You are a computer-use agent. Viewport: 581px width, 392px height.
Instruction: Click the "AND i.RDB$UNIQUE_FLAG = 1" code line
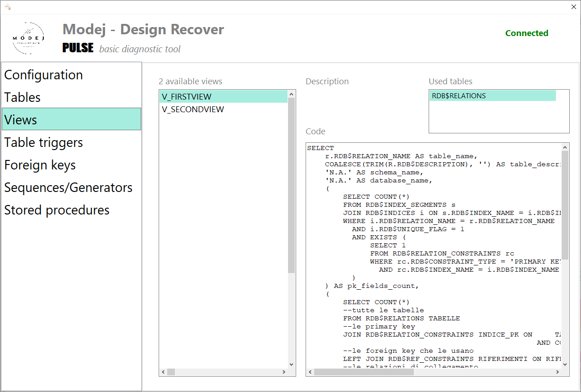click(408, 229)
